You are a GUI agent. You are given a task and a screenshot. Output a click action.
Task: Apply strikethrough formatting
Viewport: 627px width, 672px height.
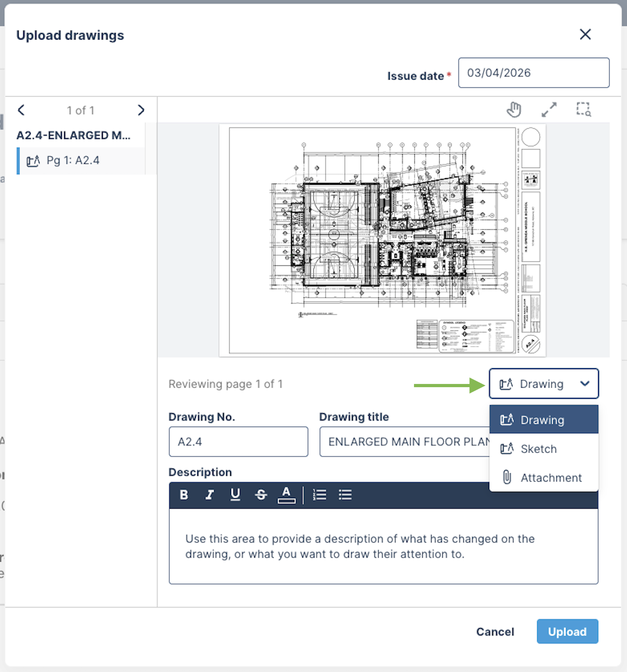tap(261, 495)
